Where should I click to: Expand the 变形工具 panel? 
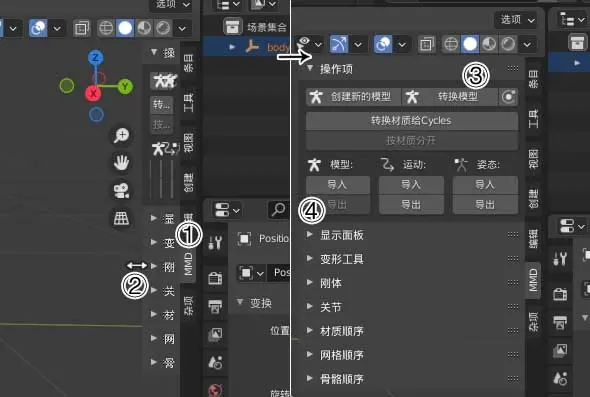(x=310, y=259)
